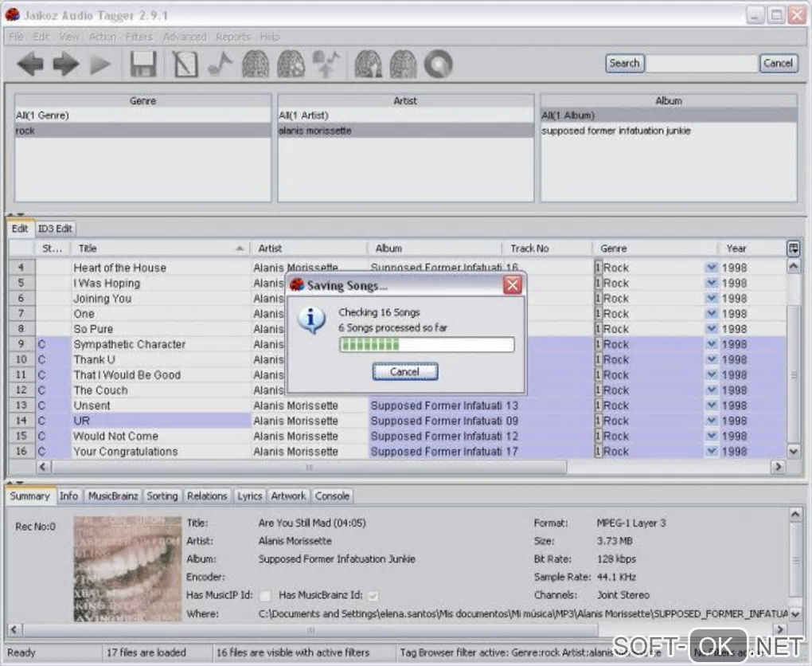The image size is (812, 666).
Task: Cancel saving in Saving Songs dialog
Action: tap(405, 371)
